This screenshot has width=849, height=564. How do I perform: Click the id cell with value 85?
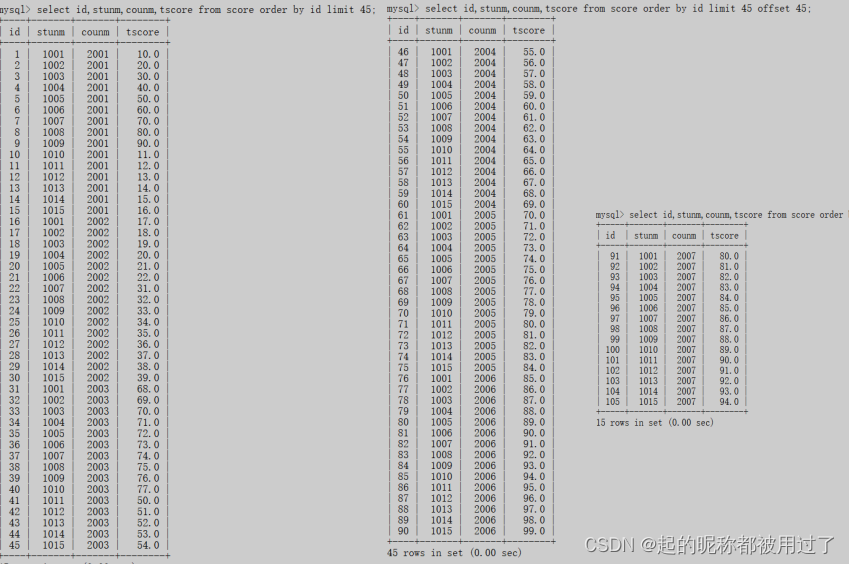click(x=403, y=476)
